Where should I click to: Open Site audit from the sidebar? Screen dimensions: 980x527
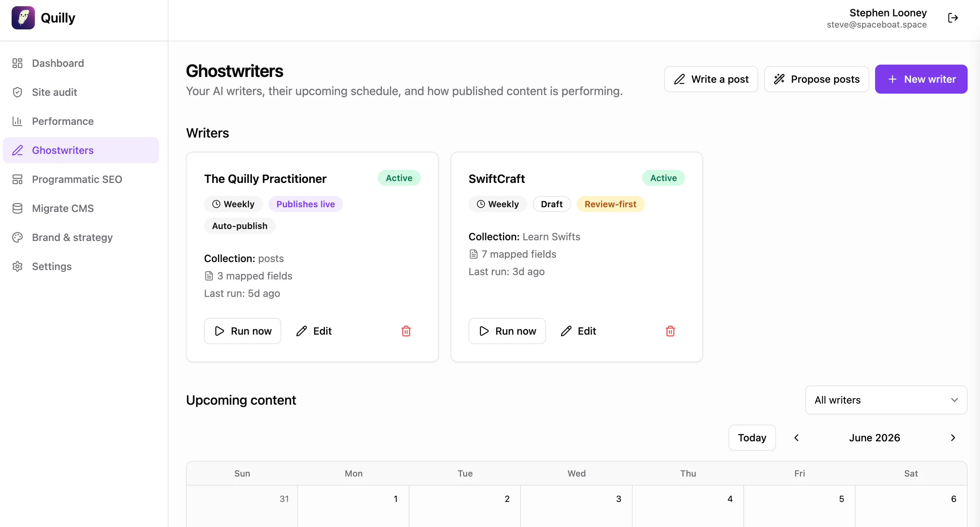click(x=81, y=92)
